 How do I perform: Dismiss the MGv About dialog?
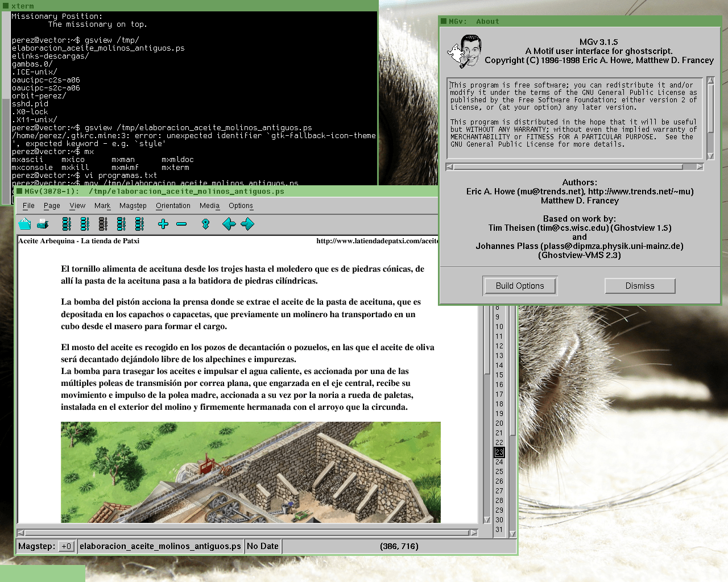tap(640, 286)
